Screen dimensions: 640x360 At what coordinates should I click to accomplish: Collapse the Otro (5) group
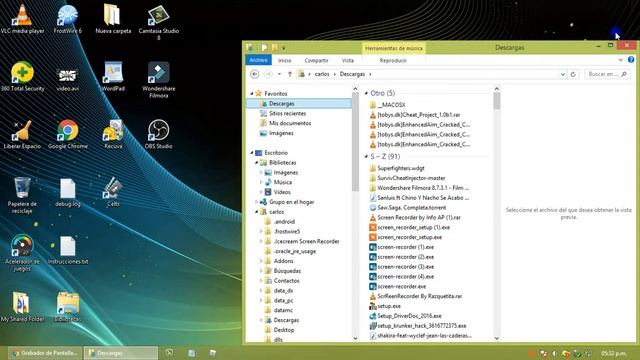click(366, 93)
